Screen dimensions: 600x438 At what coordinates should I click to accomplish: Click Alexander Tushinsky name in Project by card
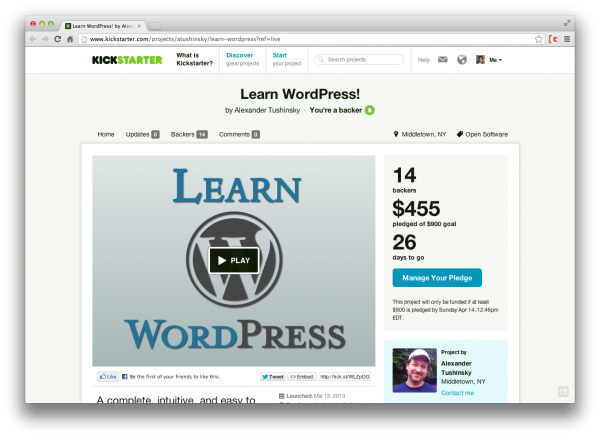(x=457, y=368)
